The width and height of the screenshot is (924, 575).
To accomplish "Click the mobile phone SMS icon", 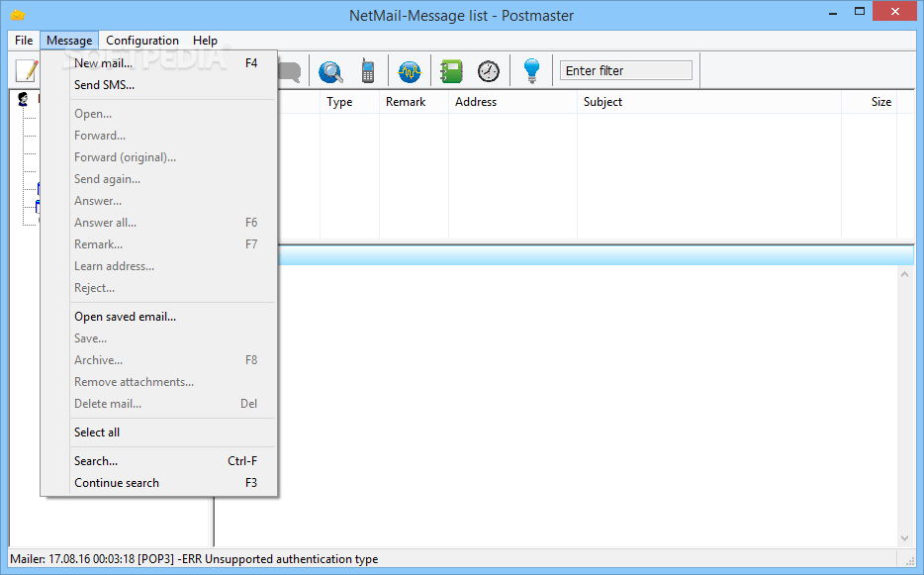I will [368, 71].
